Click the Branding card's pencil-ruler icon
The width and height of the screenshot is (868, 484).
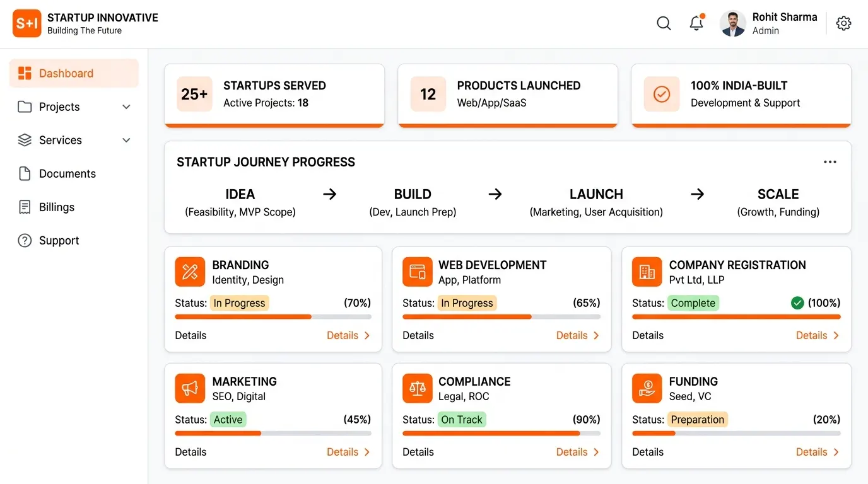pos(190,272)
